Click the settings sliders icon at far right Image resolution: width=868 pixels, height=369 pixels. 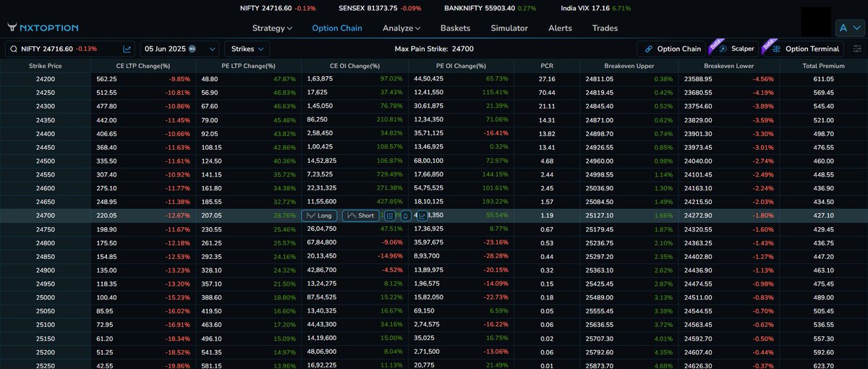[x=857, y=49]
